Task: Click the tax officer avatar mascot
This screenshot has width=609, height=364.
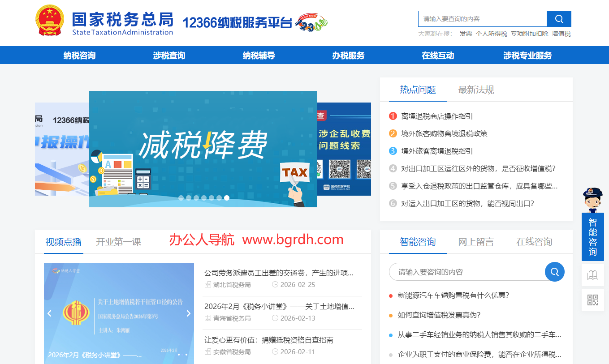Action: (x=593, y=200)
